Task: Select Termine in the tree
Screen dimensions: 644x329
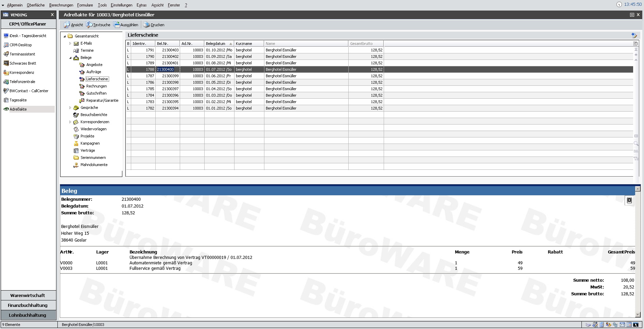Action: (87, 50)
